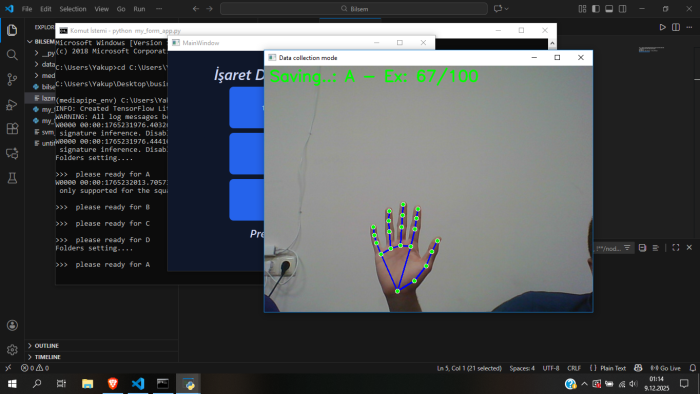Maximize the bottom panel size
The height and width of the screenshot is (394, 700).
(676, 248)
